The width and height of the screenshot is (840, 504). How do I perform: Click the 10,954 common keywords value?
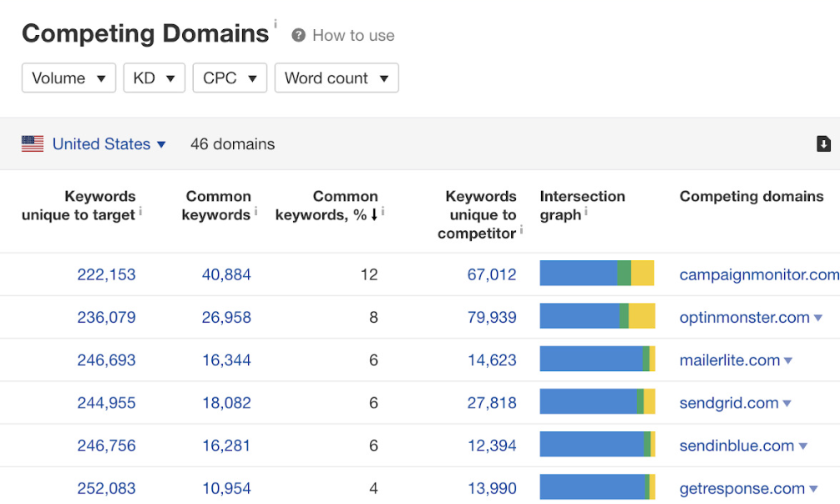pos(226,488)
